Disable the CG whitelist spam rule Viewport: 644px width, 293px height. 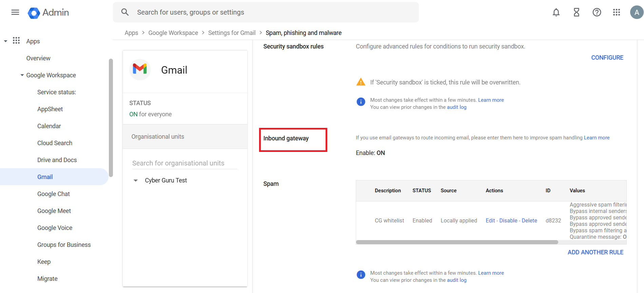point(508,220)
